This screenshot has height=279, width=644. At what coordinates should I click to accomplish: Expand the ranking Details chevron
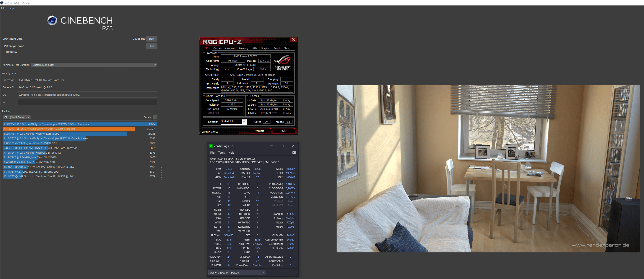point(155,117)
